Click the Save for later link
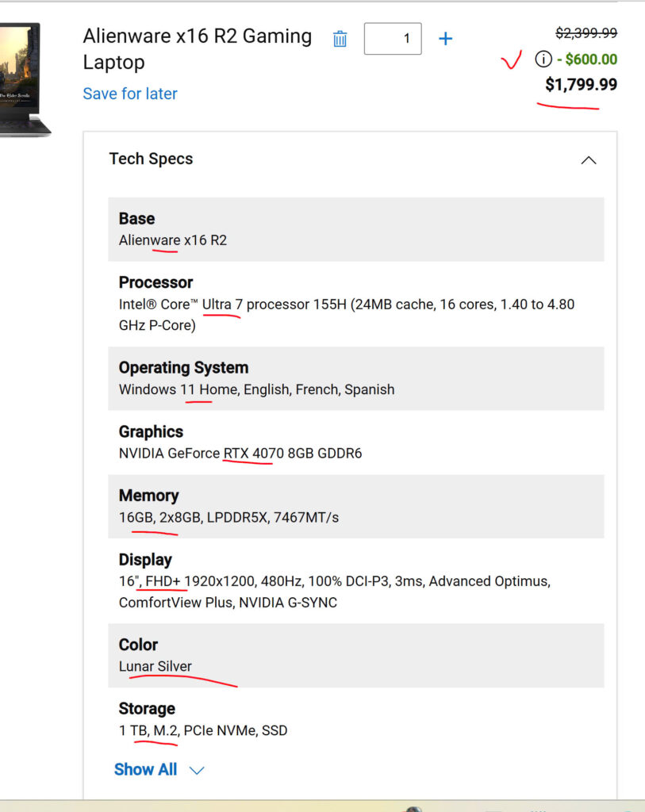 tap(130, 94)
